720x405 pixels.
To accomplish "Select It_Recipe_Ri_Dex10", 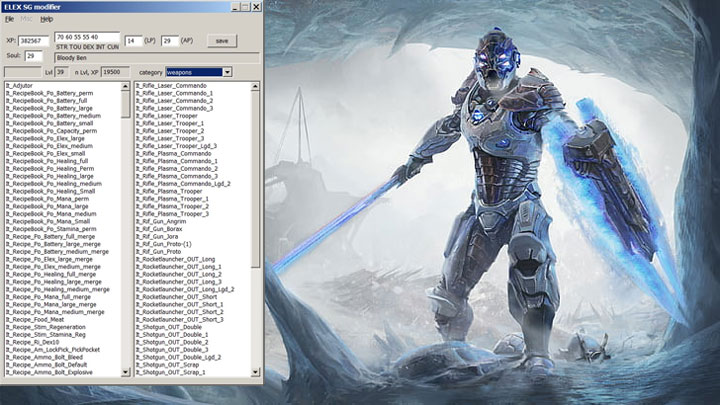I will tap(33, 342).
